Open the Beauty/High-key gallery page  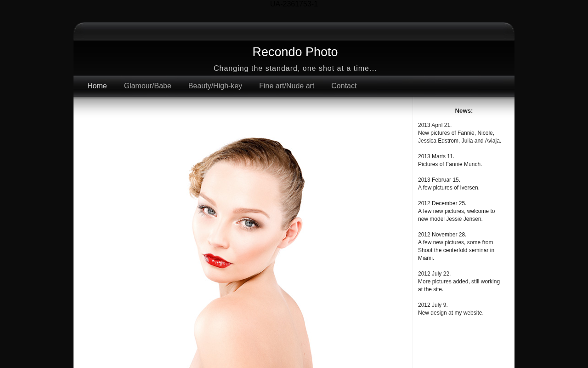tap(215, 86)
